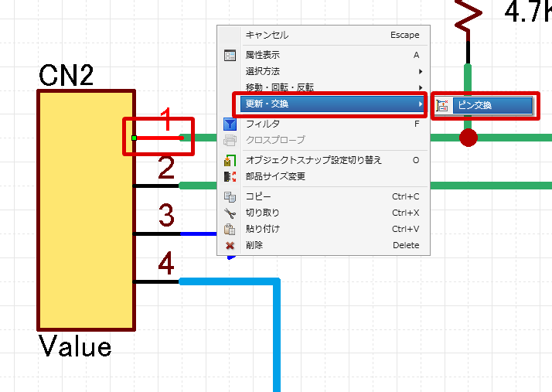This screenshot has height=392, width=552.
Task: Select the CN2 reference designator label
Action: [66, 75]
